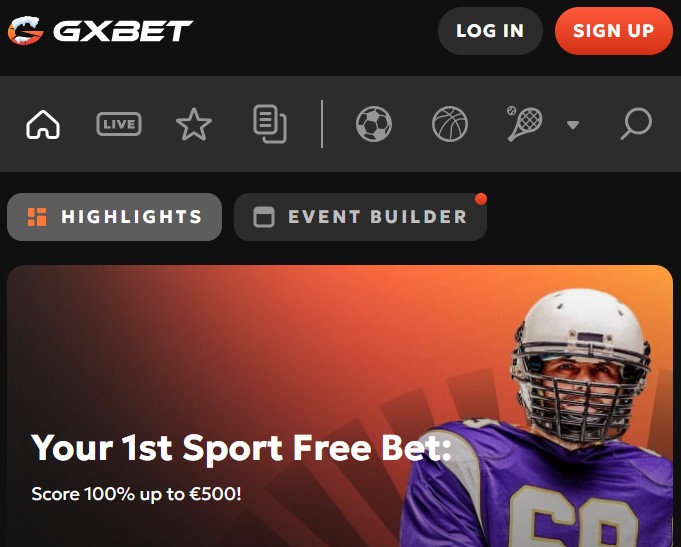Click the LOG IN button
Viewport: 681px width, 547px height.
point(490,31)
